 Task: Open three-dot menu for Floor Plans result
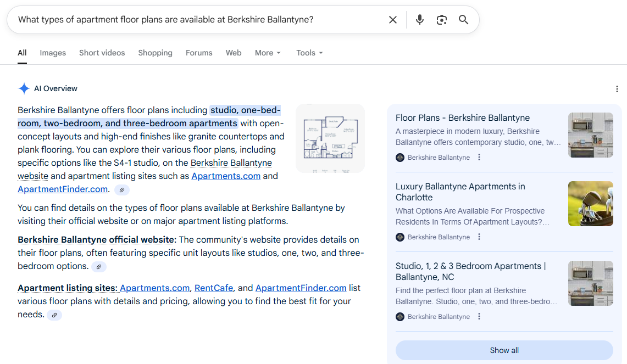tap(479, 158)
